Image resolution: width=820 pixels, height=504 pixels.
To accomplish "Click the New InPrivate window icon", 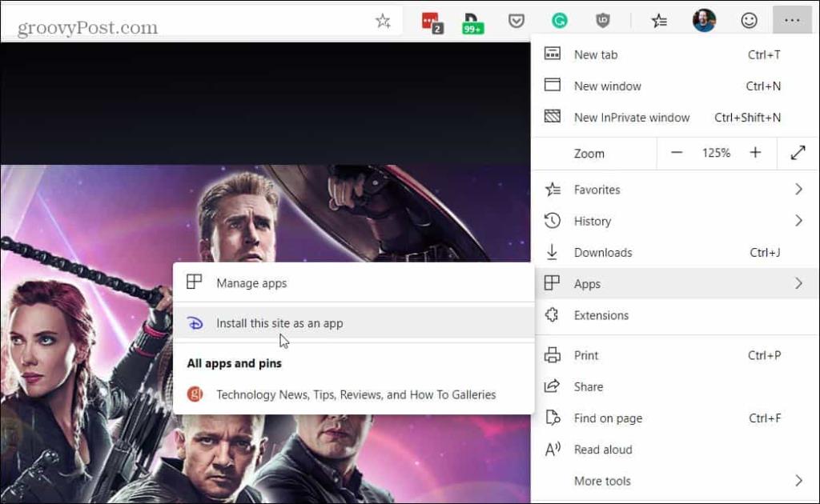I will (x=553, y=116).
